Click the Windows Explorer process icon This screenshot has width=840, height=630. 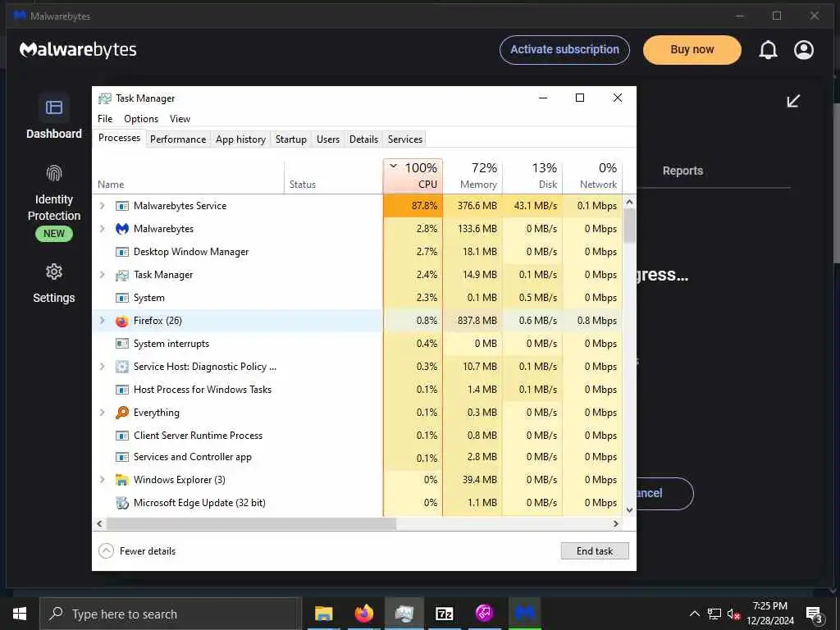pyautogui.click(x=122, y=480)
